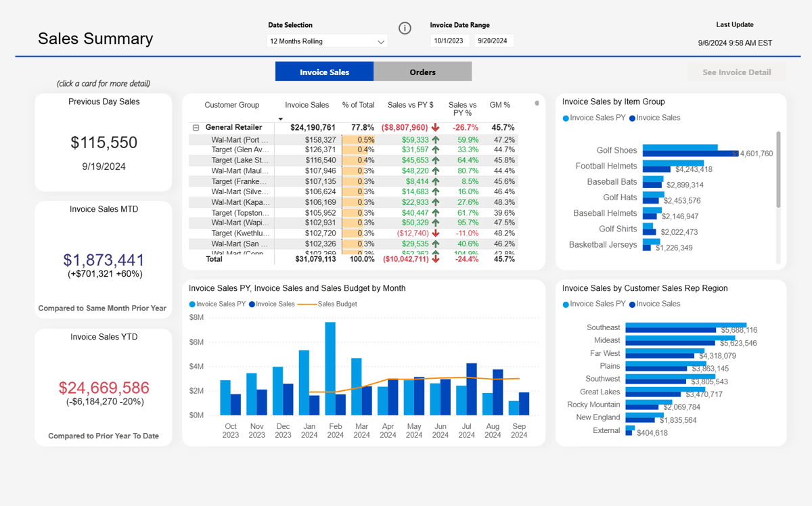Sort by Invoice Sales column header
The height and width of the screenshot is (506, 812).
(307, 105)
